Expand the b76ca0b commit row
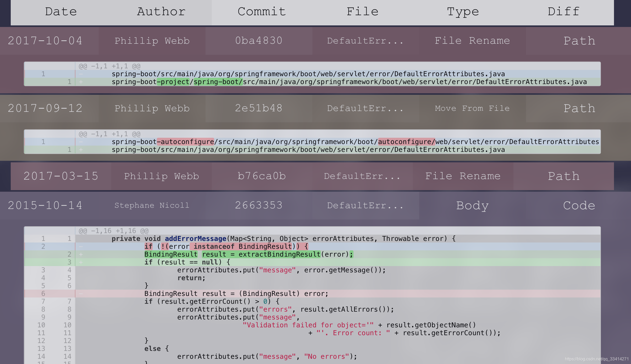 262,176
